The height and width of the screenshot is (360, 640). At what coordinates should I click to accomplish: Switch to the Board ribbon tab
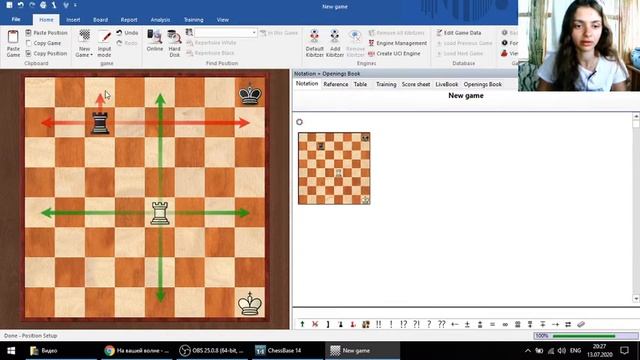click(100, 20)
